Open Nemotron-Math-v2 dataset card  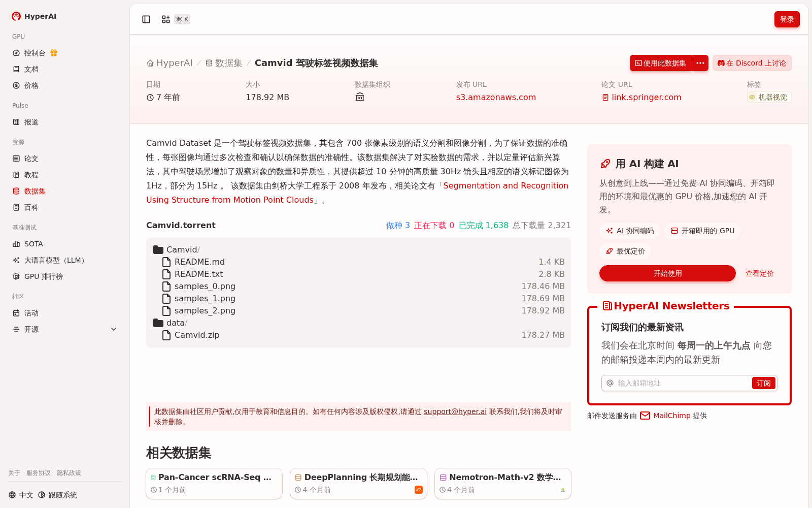[503, 484]
